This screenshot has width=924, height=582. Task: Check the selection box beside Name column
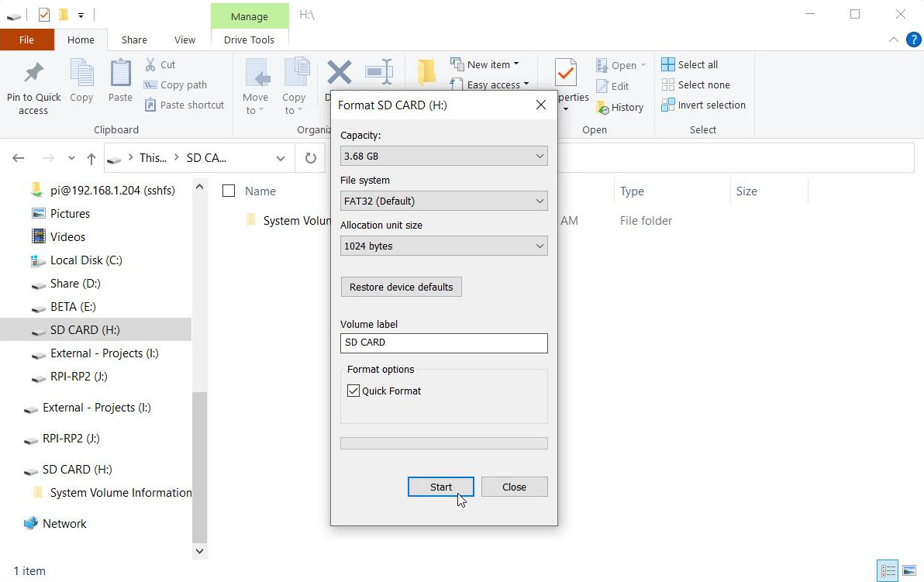click(229, 191)
